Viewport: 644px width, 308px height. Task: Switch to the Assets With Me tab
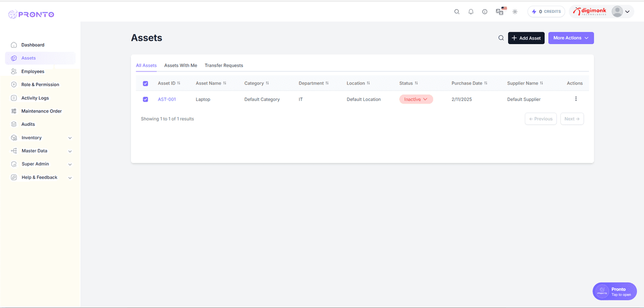180,66
